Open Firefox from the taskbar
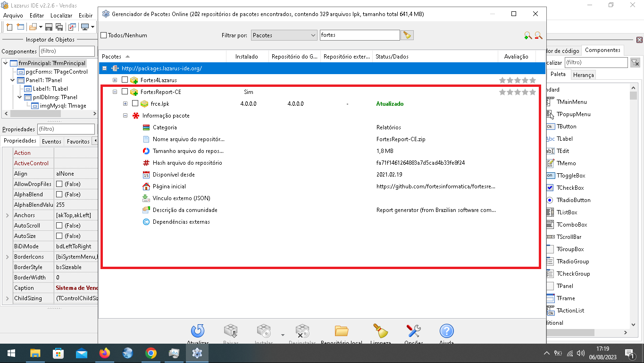This screenshot has height=363, width=644. coord(104,353)
